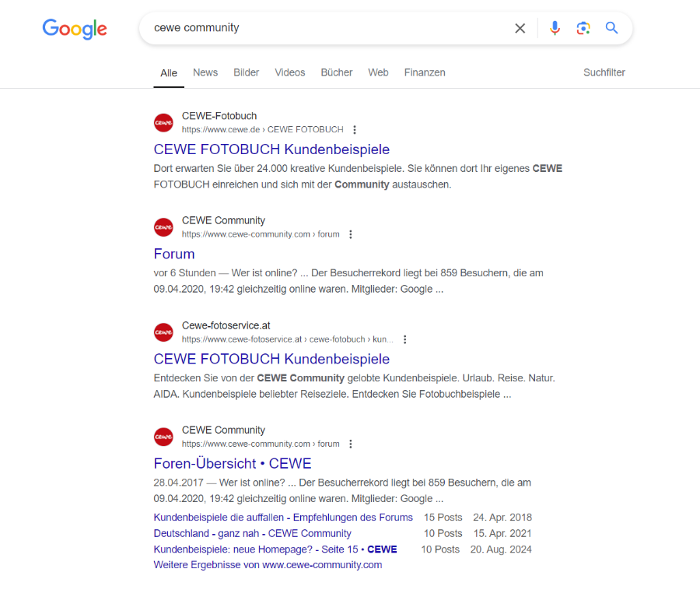Open the Finanzen tab
The width and height of the screenshot is (700, 590).
(x=425, y=72)
